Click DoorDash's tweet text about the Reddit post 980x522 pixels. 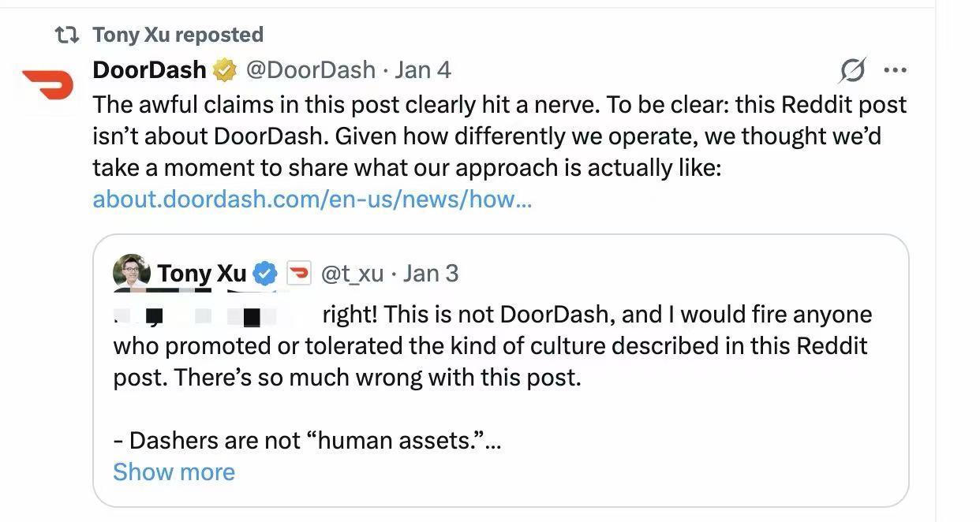click(499, 136)
